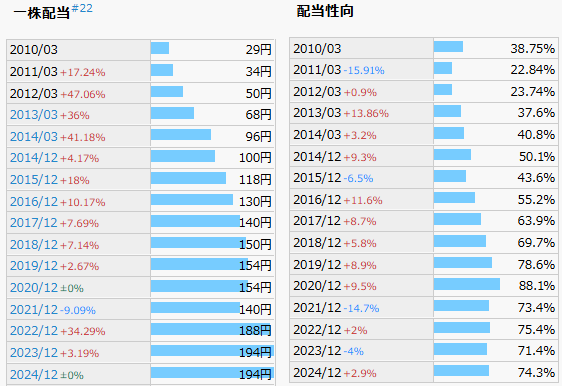Screen dimensions: 562x386
Task: Select the 2020/12 dividend link
Action: pyautogui.click(x=34, y=287)
